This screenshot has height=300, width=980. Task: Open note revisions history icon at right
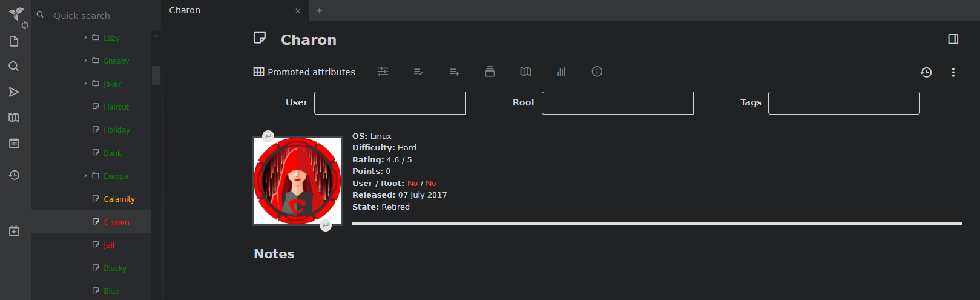click(926, 72)
